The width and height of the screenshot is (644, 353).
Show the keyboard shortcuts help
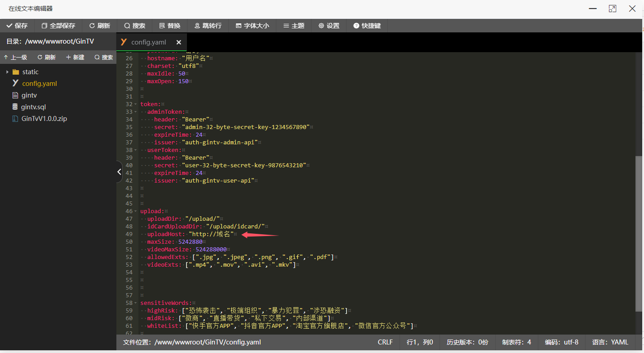pyautogui.click(x=367, y=26)
